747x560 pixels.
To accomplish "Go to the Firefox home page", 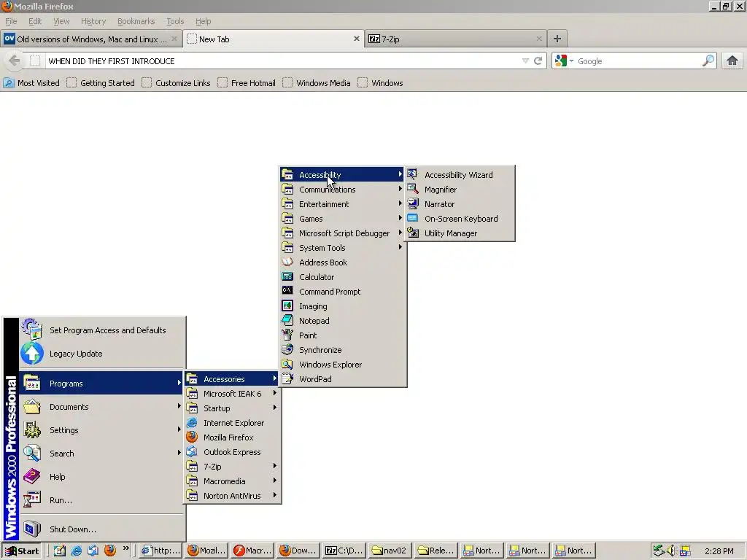I will (732, 61).
